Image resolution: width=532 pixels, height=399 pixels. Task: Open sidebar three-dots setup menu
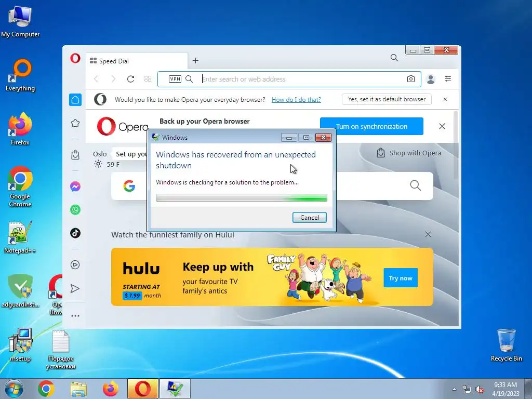coord(75,316)
